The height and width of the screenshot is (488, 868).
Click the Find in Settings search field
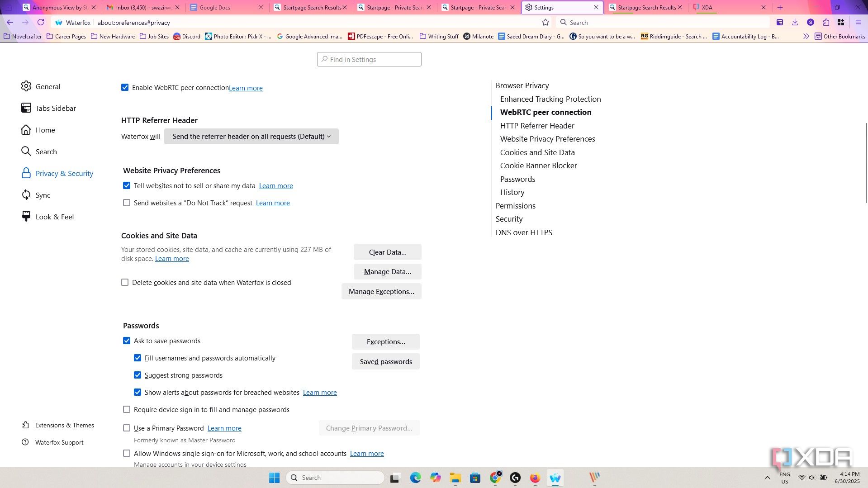click(369, 59)
